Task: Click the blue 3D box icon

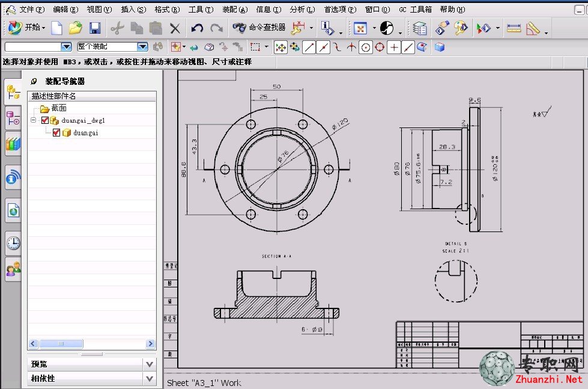Action: click(440, 47)
